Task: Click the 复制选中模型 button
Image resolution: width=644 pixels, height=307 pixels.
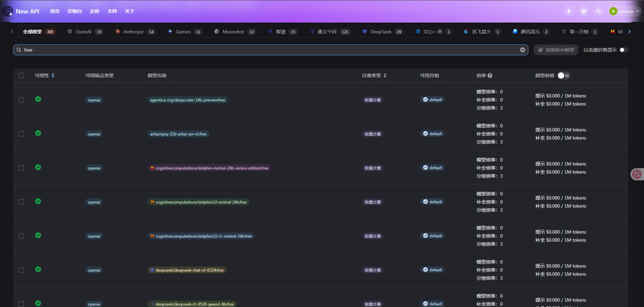Action: 556,50
